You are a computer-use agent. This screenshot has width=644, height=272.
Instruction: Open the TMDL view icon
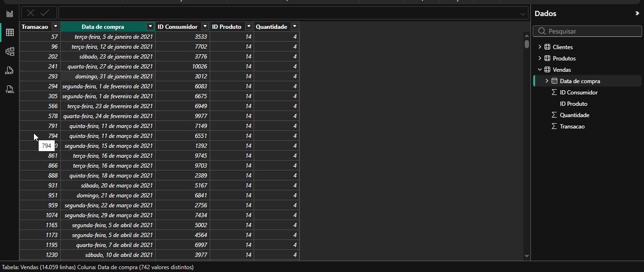9,89
